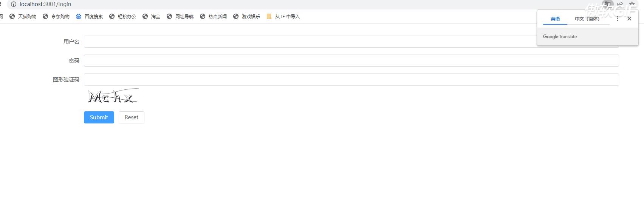The height and width of the screenshot is (220, 644).
Task: Click the Reset button
Action: pos(132,117)
